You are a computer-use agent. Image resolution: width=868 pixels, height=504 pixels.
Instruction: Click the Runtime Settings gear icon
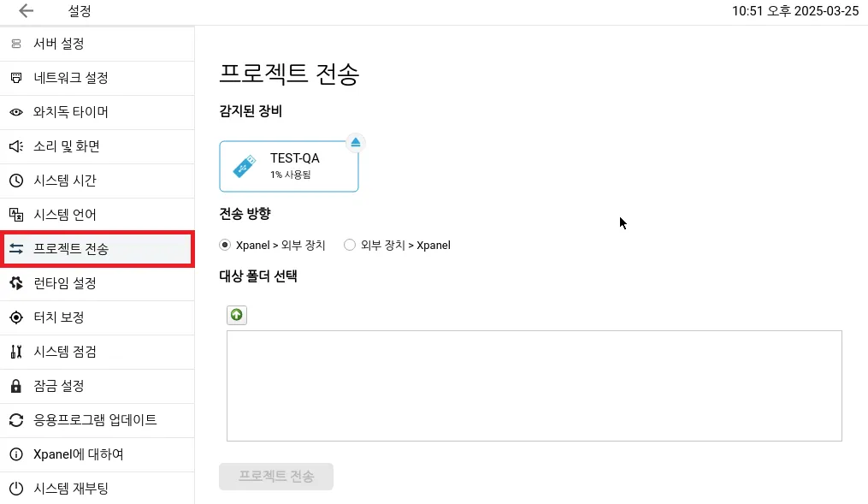click(15, 283)
